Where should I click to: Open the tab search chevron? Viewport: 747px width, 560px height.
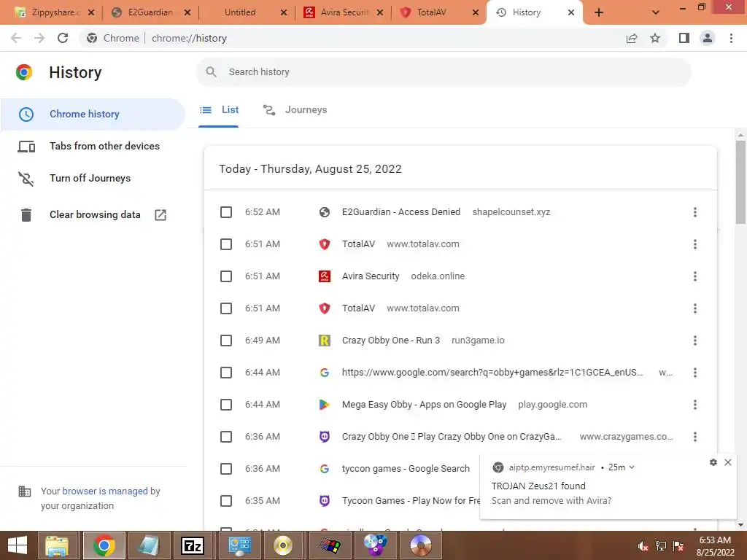pos(656,12)
